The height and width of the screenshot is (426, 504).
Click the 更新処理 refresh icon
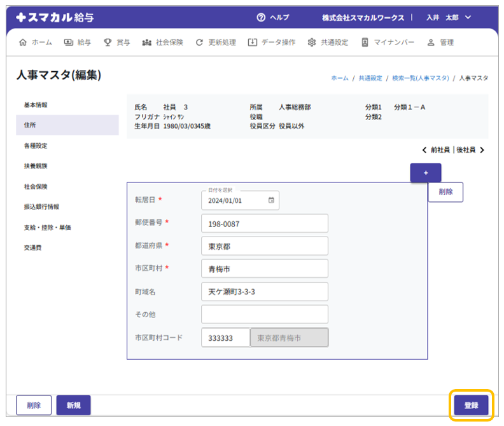[199, 43]
